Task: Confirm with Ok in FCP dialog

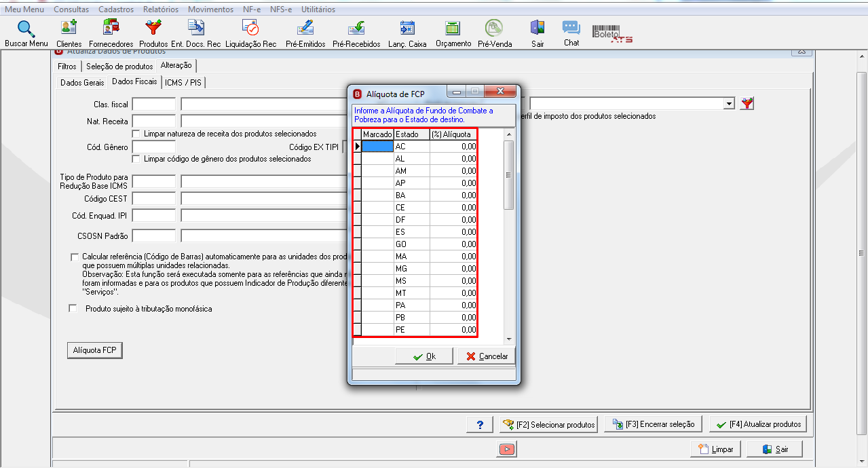Action: point(425,356)
